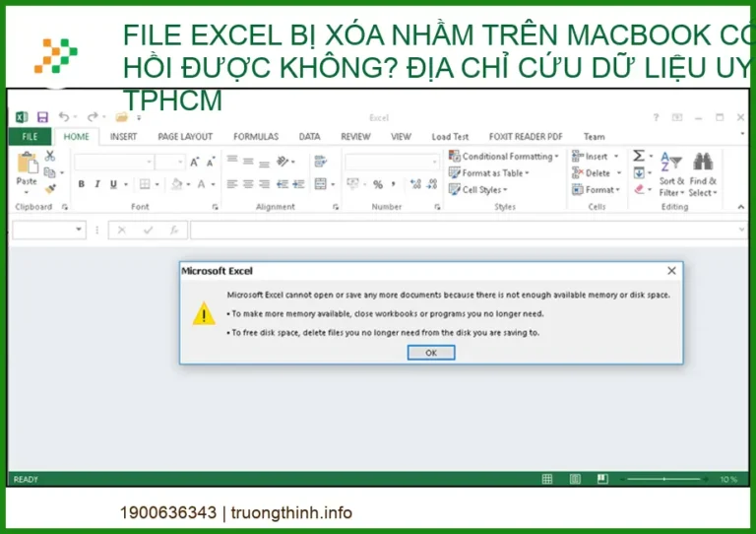Click the Increase Indent icon

(x=299, y=184)
